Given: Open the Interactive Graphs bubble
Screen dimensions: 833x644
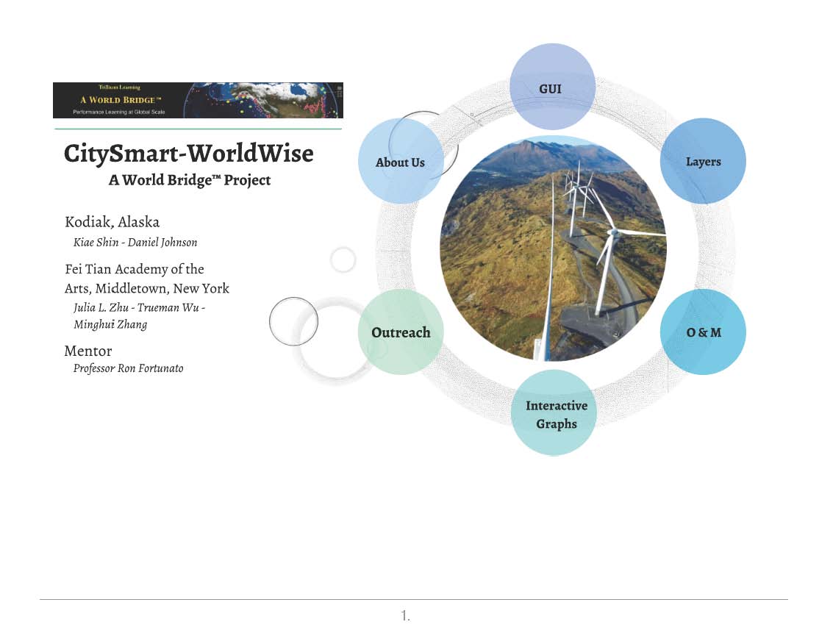Looking at the screenshot, I should (x=554, y=414).
